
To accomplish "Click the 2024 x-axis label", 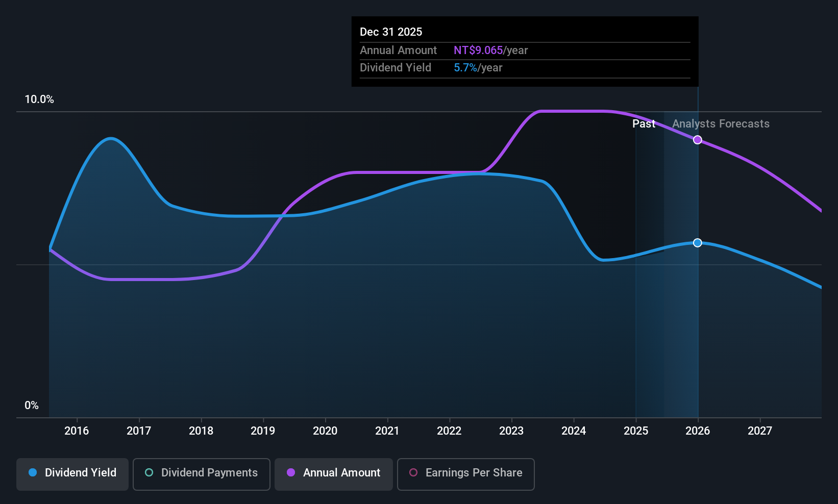I will [x=574, y=431].
